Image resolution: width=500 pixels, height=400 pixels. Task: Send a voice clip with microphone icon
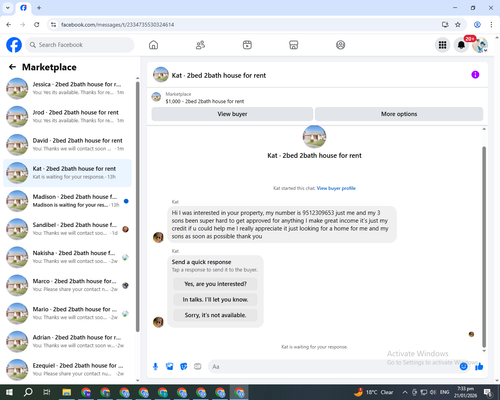(155, 367)
